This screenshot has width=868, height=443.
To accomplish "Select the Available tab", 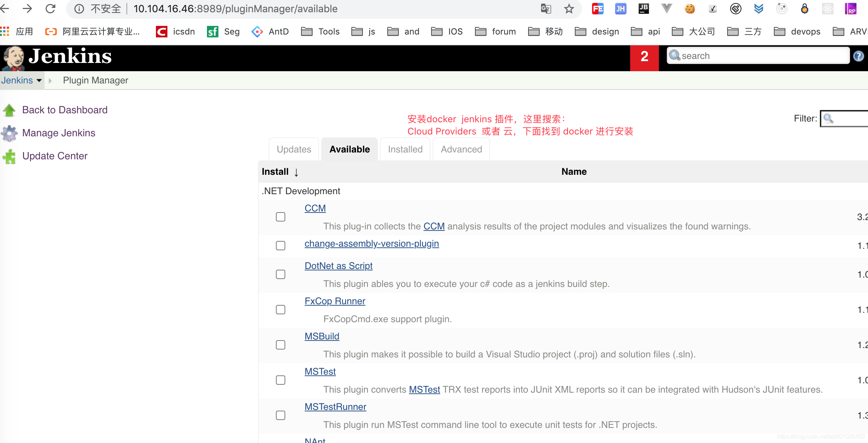I will point(350,149).
